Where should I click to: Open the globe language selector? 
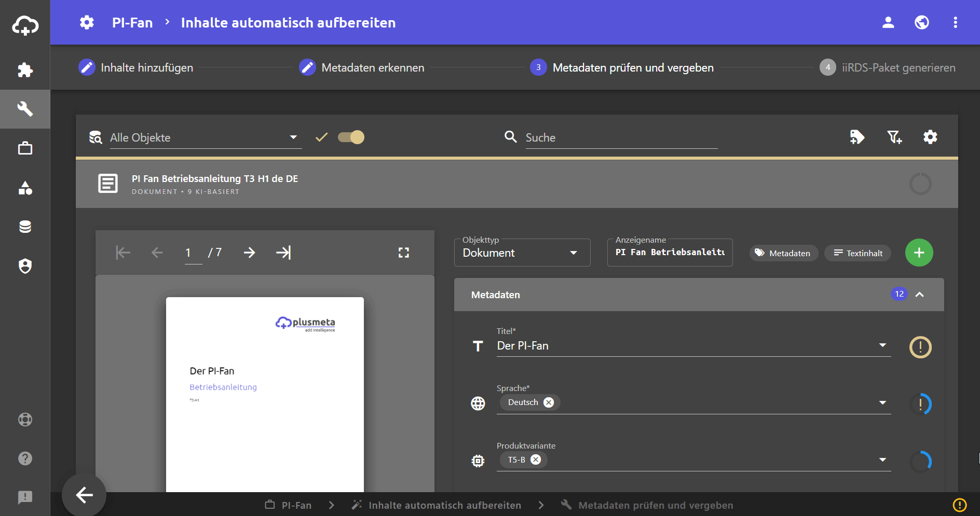[922, 22]
